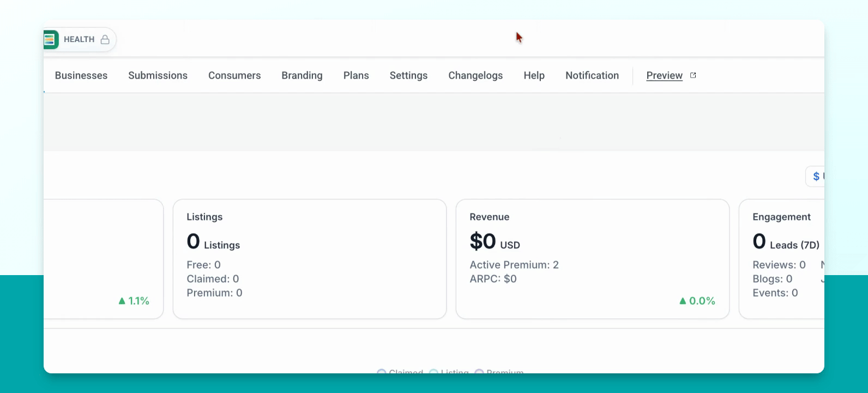The width and height of the screenshot is (868, 393).
Task: Open the Businesses tab
Action: pos(81,75)
